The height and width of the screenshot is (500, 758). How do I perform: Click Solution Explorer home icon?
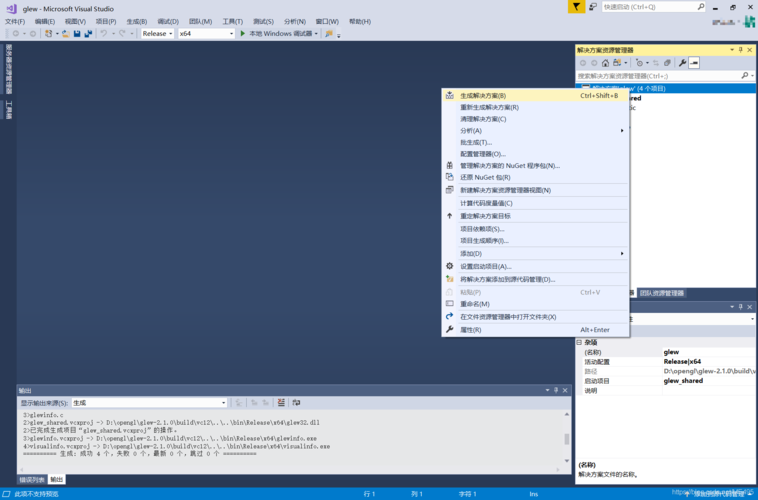click(x=605, y=63)
